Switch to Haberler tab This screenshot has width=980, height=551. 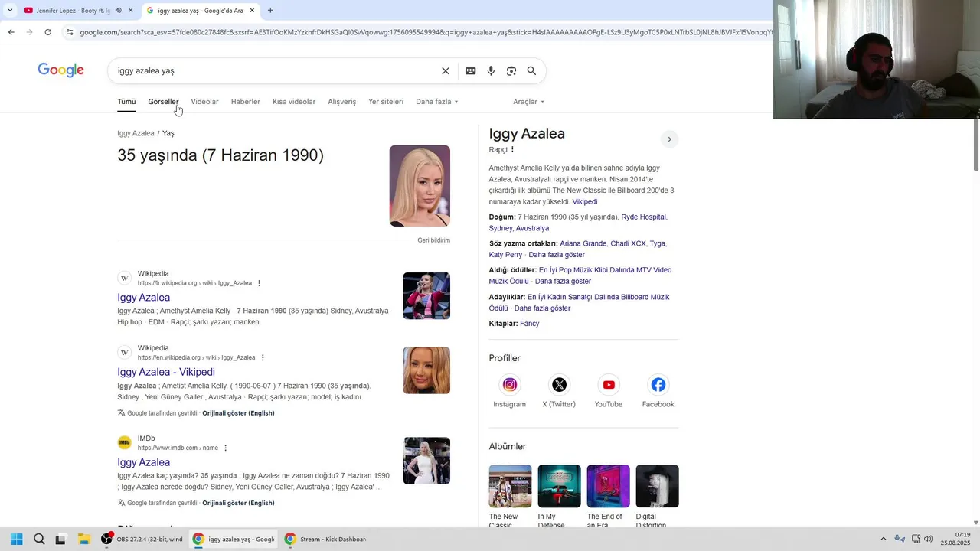[x=246, y=102]
